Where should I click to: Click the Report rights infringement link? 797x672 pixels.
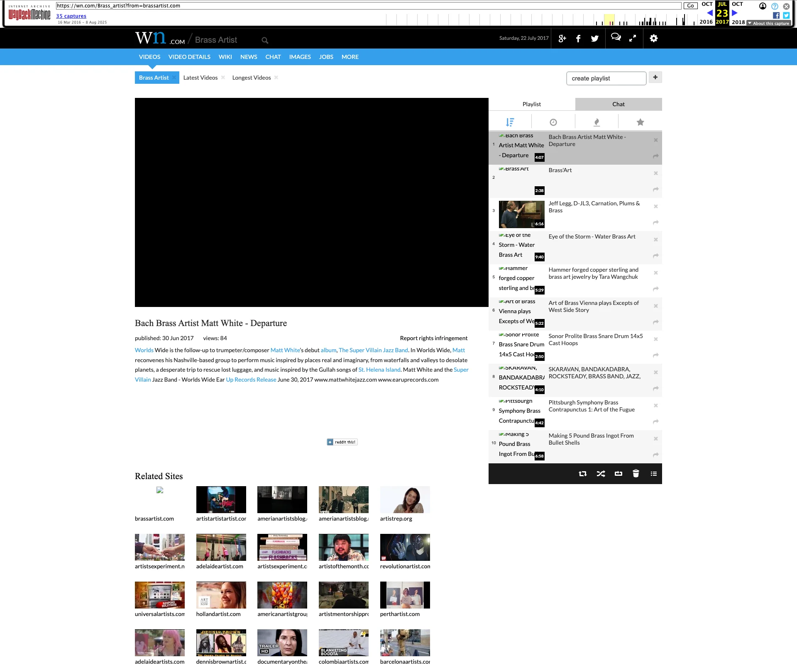tap(433, 338)
